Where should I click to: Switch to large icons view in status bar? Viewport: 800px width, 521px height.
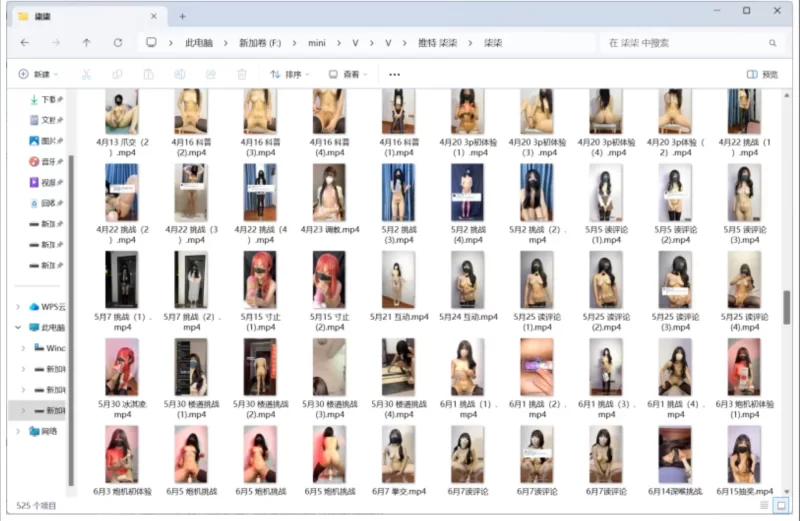(x=781, y=505)
